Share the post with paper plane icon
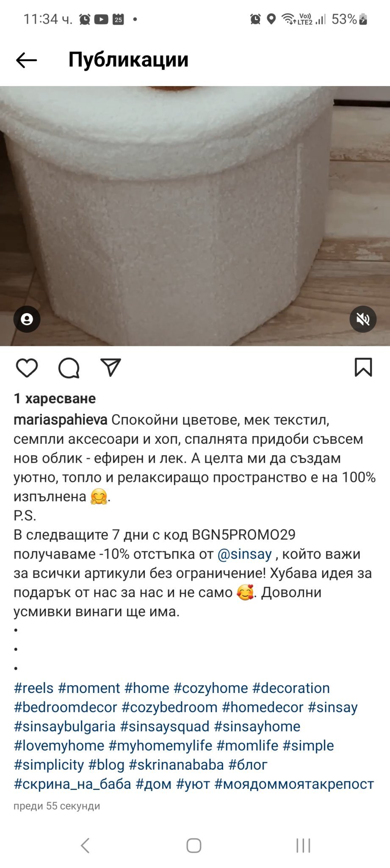Viewport: 390px width, 868px height. tap(111, 367)
